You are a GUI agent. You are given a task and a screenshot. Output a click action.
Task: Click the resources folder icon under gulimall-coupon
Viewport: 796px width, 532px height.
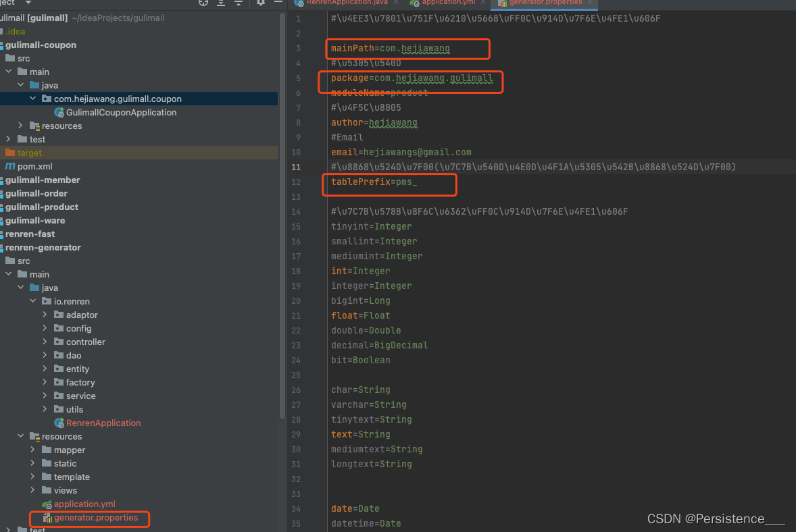click(x=34, y=126)
